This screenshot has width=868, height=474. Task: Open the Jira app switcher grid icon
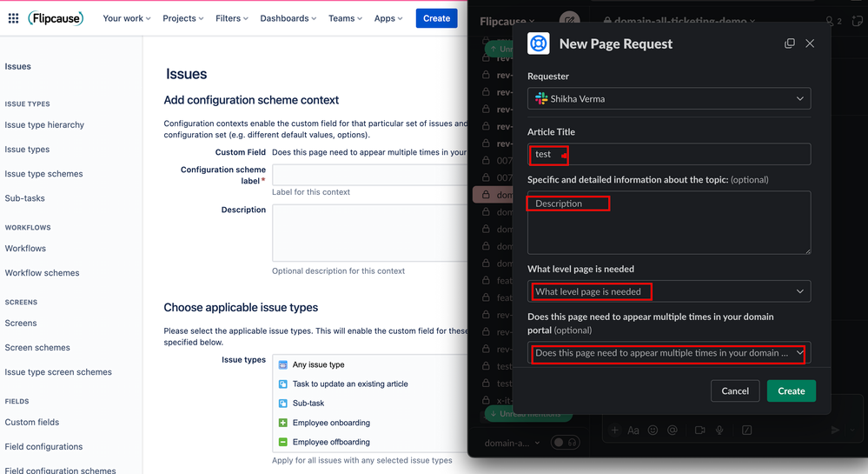(13, 18)
